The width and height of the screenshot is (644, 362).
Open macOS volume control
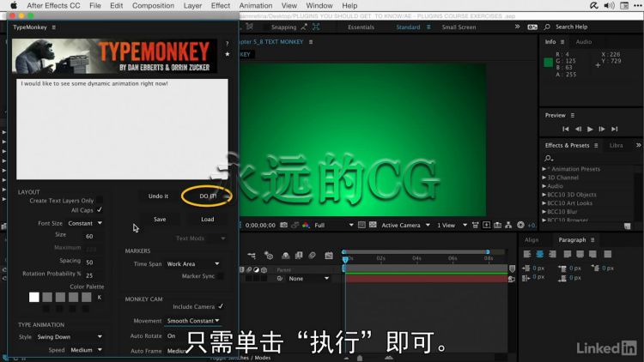pyautogui.click(x=609, y=5)
